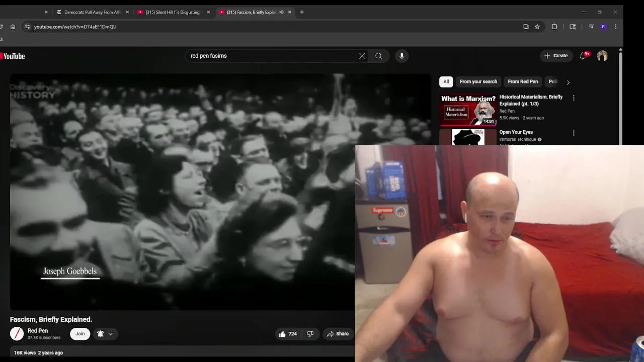Open YouTube notifications bell
Viewport: 644px width, 362px height.
(x=583, y=56)
